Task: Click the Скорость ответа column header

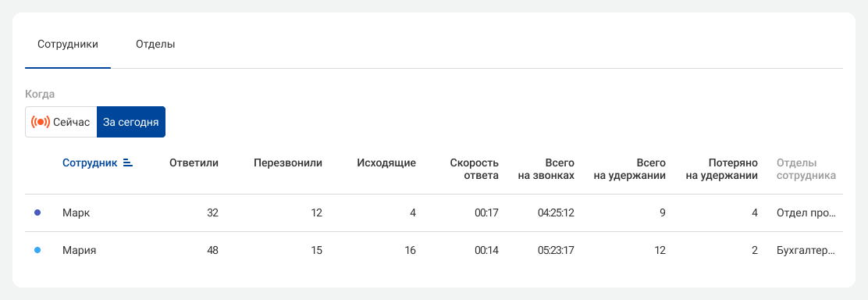Action: [x=475, y=169]
